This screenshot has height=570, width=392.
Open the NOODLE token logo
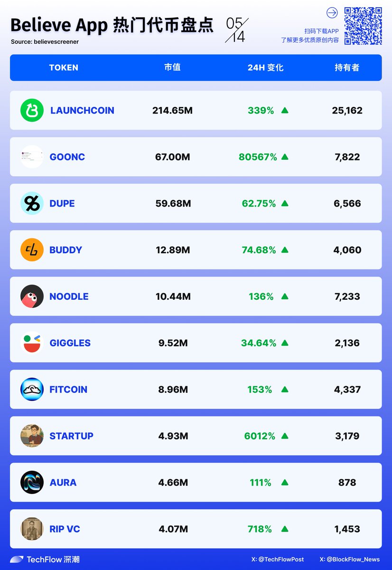click(x=32, y=296)
